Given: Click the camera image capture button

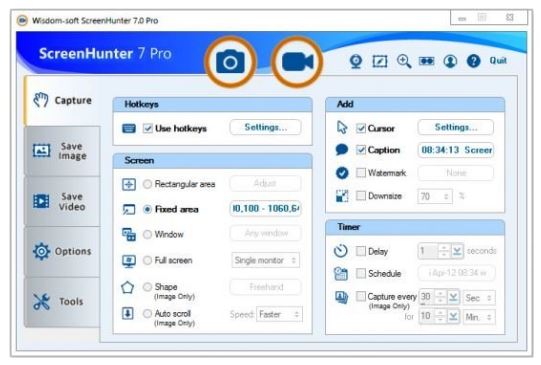Looking at the screenshot, I should [x=230, y=62].
